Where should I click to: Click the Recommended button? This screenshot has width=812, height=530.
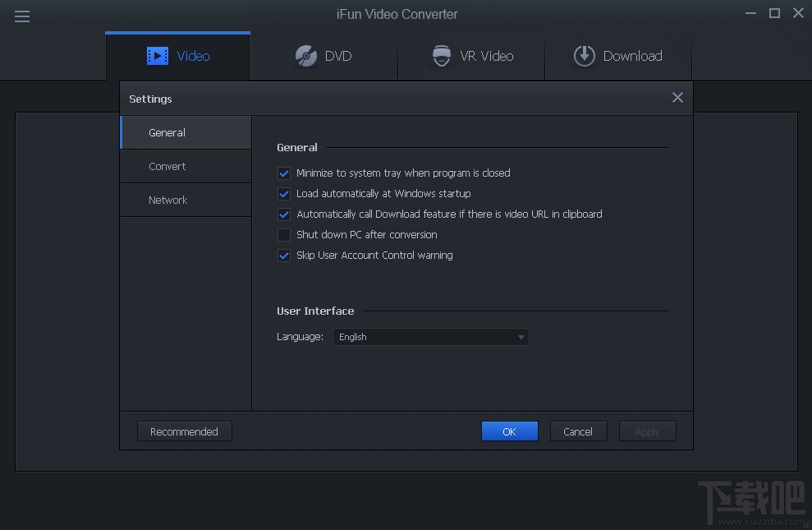[x=184, y=431]
